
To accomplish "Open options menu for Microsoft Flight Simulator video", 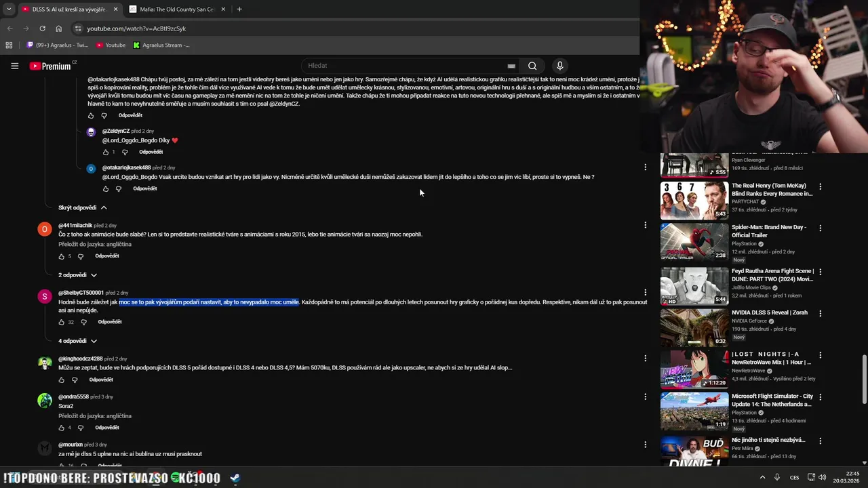I will coord(820,397).
